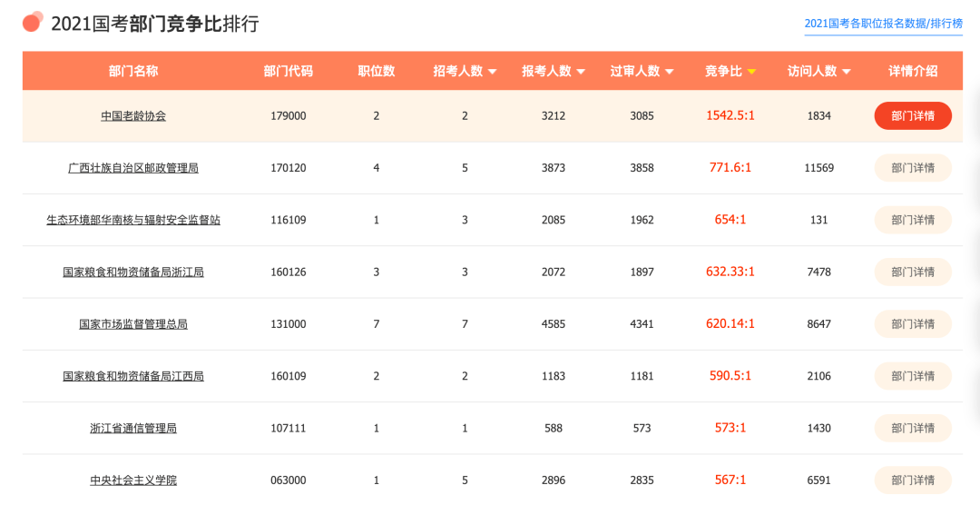Open 浙江省通信管理局 link

pyautogui.click(x=133, y=428)
